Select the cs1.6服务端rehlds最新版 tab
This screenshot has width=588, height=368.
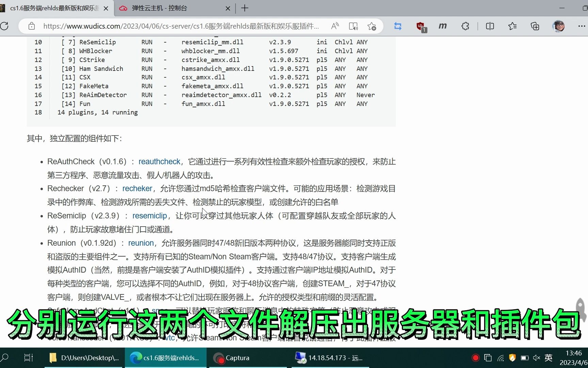(54, 8)
